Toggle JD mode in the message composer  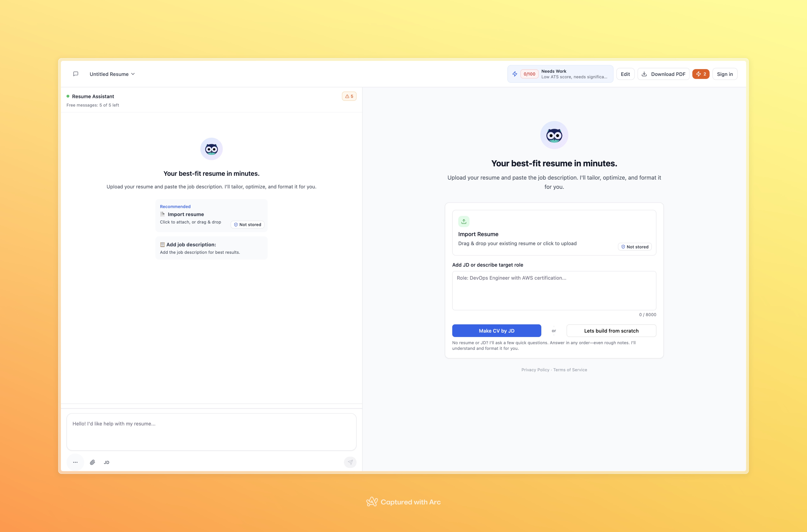tap(106, 462)
